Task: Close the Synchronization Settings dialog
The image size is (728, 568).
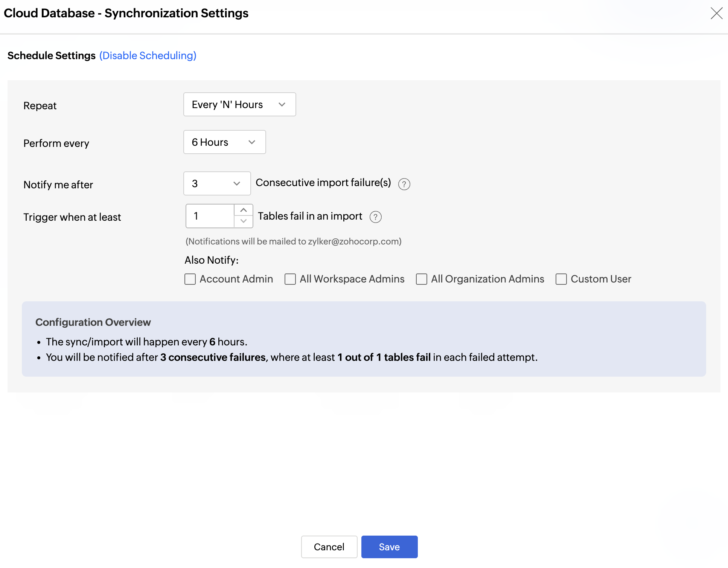Action: point(716,13)
